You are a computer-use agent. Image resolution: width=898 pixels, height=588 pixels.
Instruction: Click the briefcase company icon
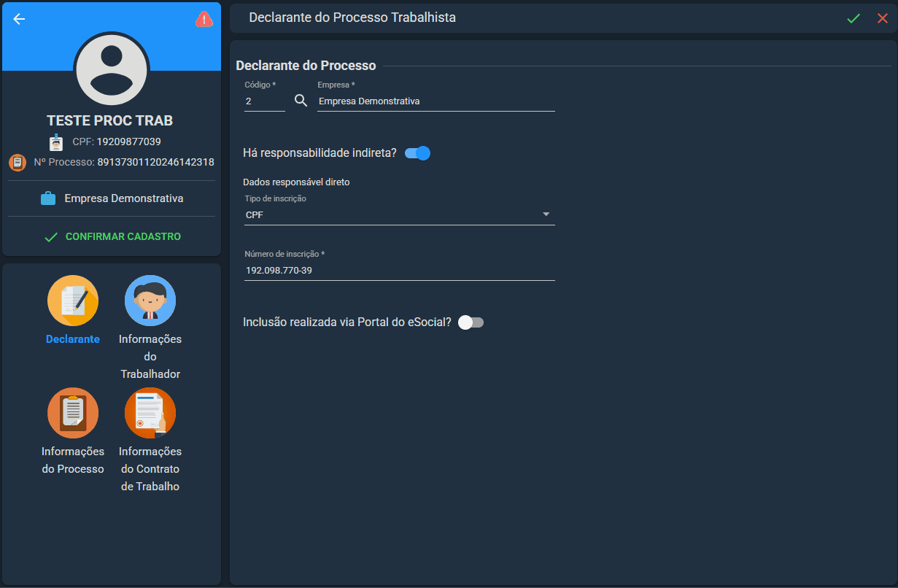(48, 198)
